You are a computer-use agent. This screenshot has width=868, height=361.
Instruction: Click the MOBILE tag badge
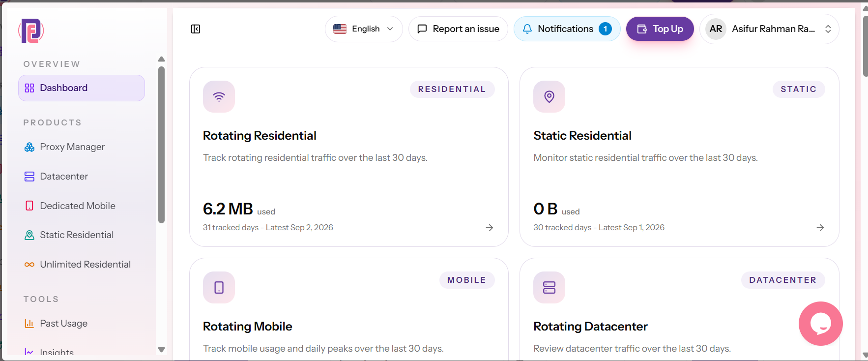point(467,280)
